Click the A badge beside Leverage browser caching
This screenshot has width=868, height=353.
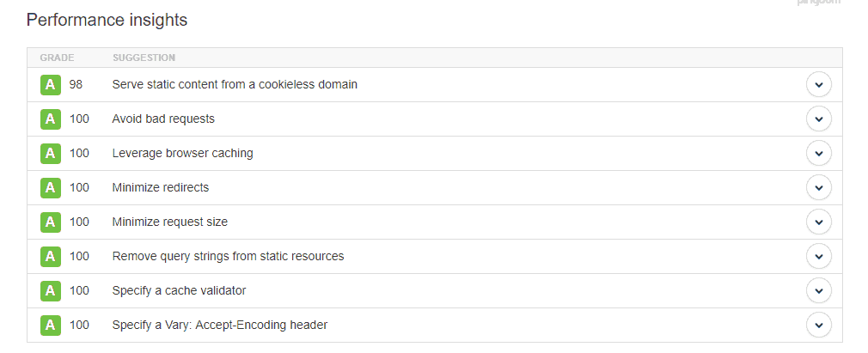click(51, 153)
